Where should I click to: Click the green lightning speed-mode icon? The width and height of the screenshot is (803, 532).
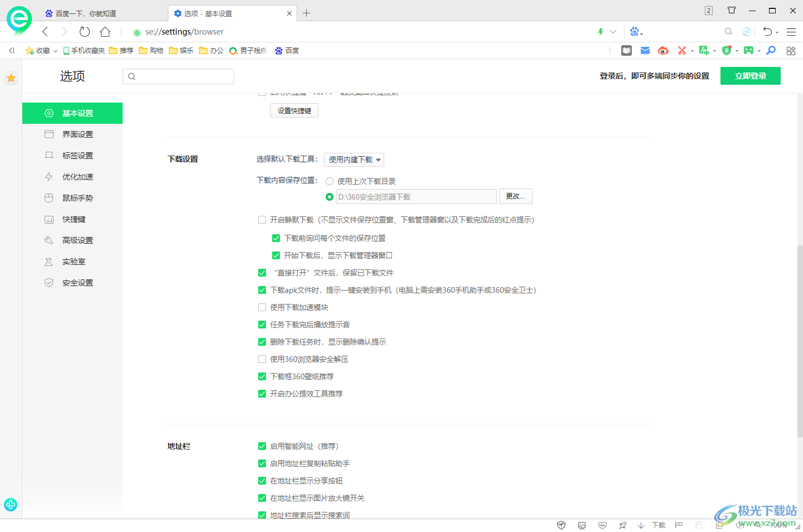[601, 32]
